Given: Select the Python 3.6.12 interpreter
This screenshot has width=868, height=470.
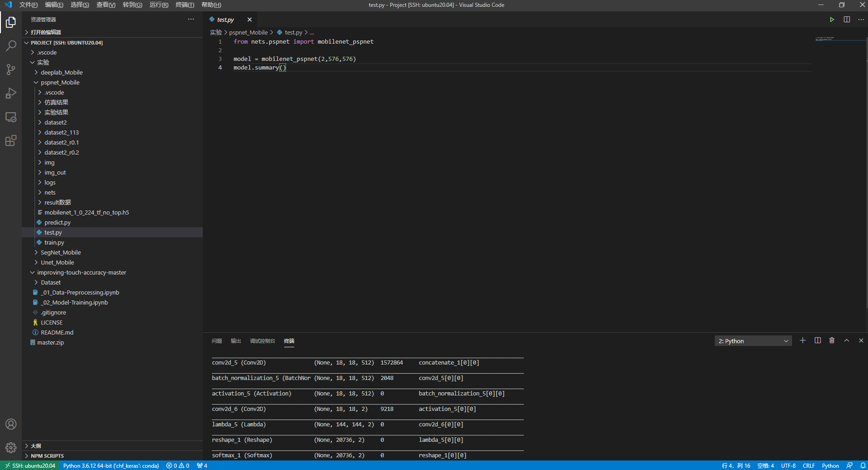Looking at the screenshot, I should pos(110,465).
